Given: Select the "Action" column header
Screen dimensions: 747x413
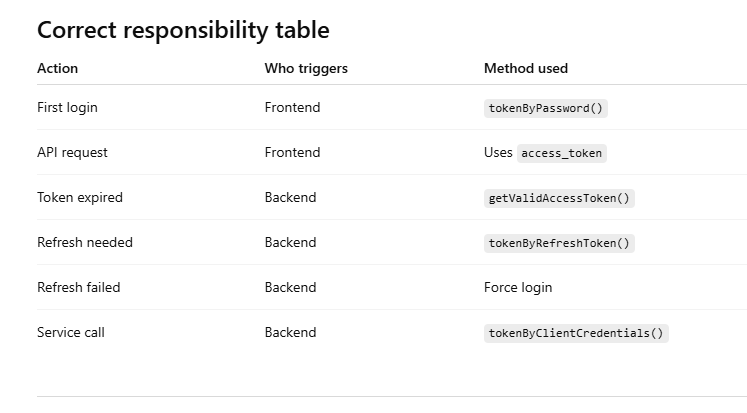Looking at the screenshot, I should [57, 69].
